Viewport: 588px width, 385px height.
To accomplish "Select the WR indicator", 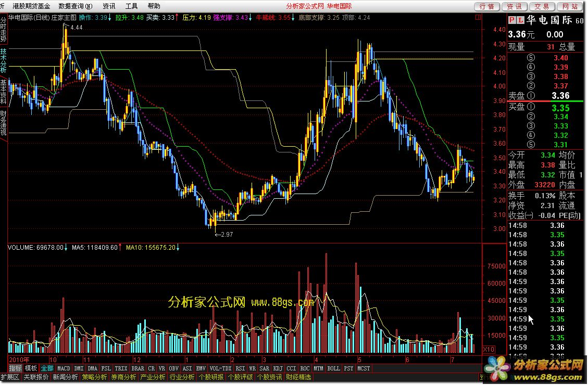I will 253,368.
